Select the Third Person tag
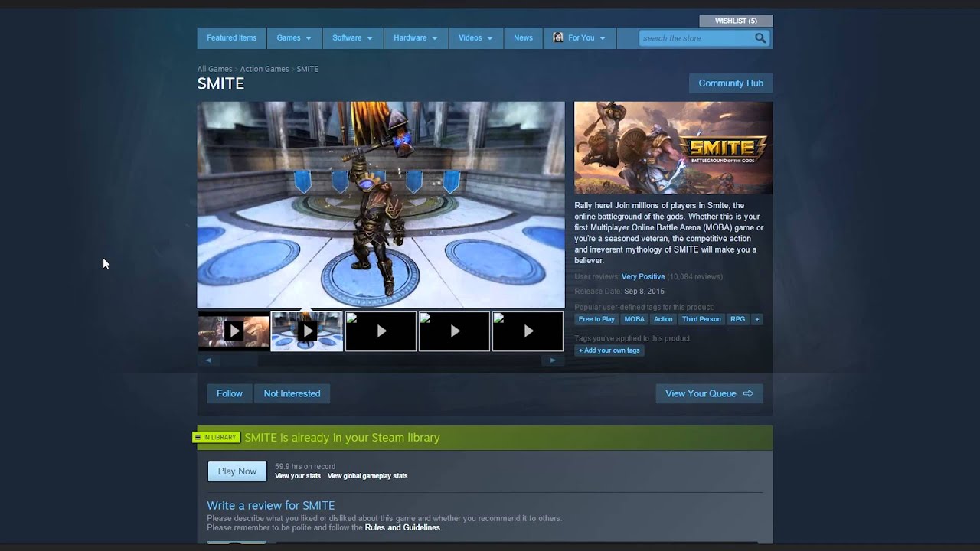 point(701,319)
